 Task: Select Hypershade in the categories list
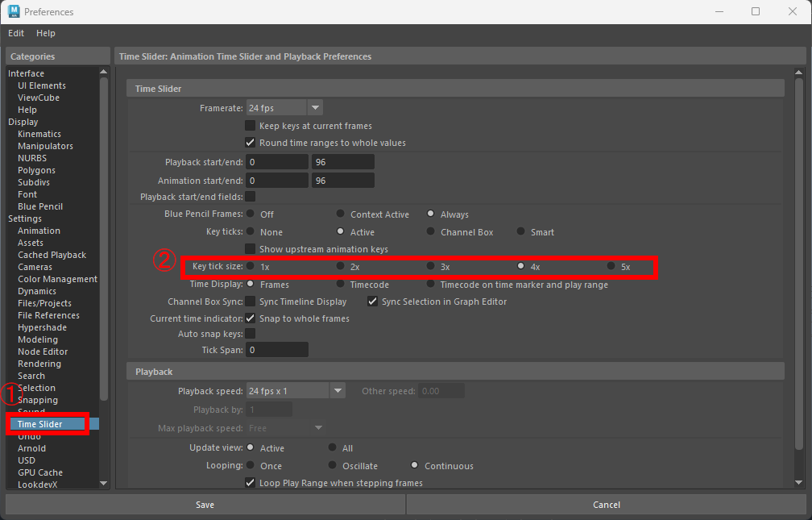click(x=43, y=327)
